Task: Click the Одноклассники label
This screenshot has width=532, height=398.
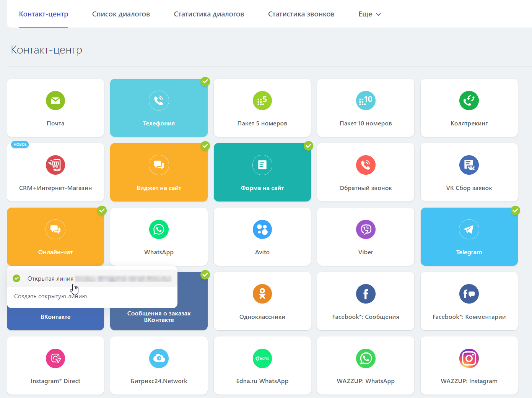Action: (262, 317)
